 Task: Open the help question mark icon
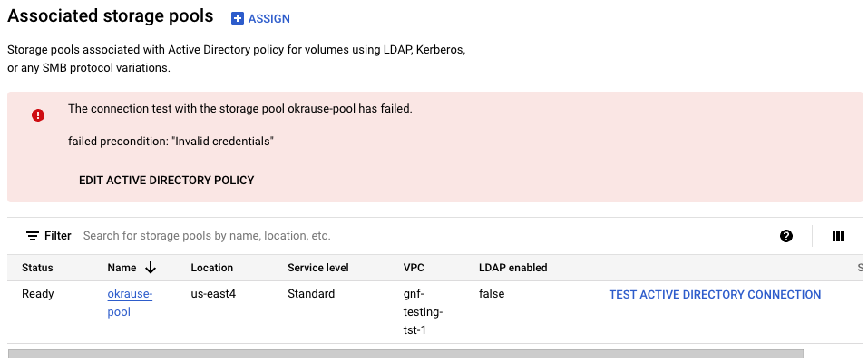tap(786, 236)
